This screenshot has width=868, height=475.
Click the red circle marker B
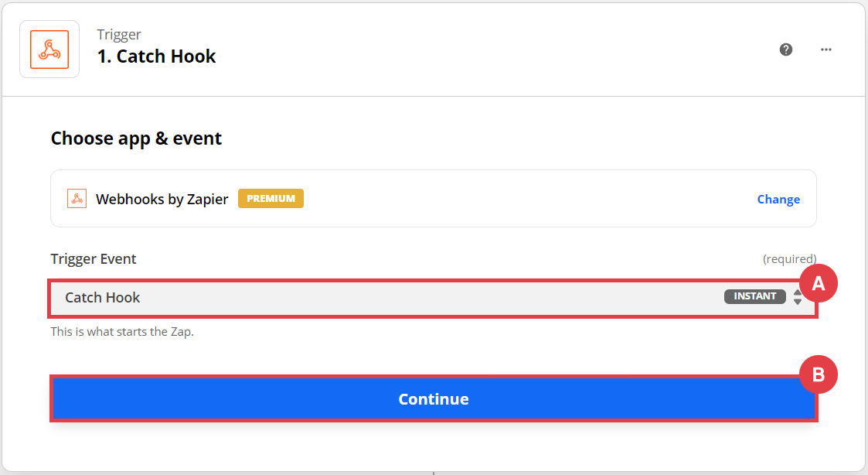pyautogui.click(x=819, y=376)
